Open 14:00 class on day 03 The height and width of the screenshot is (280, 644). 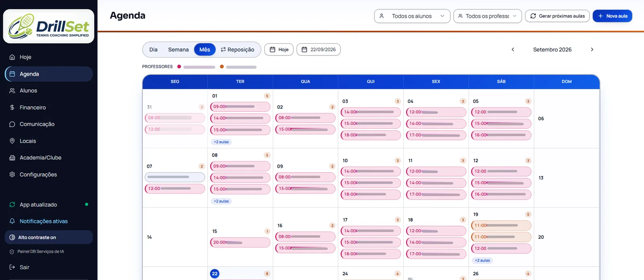click(x=371, y=112)
